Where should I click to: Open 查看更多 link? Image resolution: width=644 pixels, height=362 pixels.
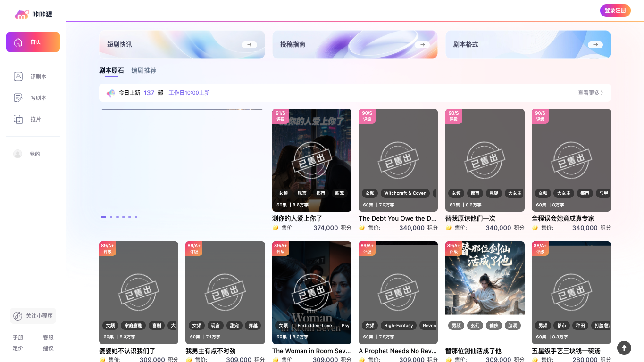[x=591, y=93]
